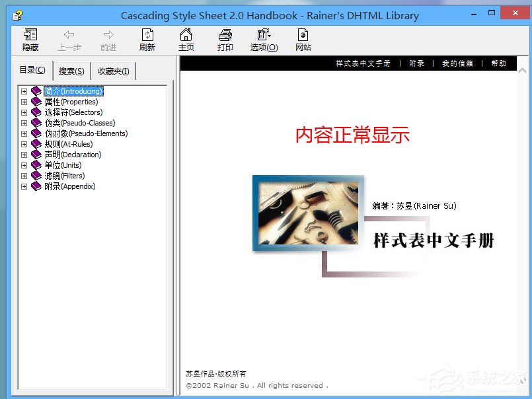This screenshot has height=399, width=532.
Task: Open the 附录 link at the top
Action: pos(416,63)
